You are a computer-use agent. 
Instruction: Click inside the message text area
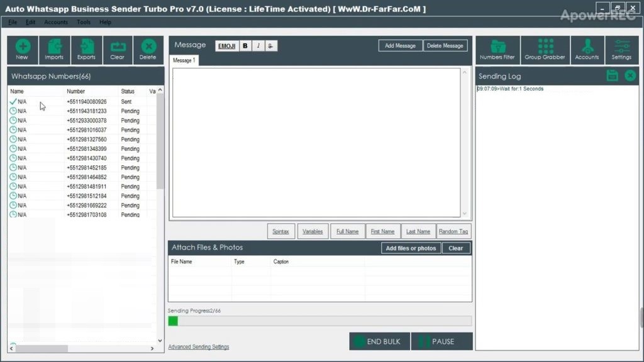316,143
